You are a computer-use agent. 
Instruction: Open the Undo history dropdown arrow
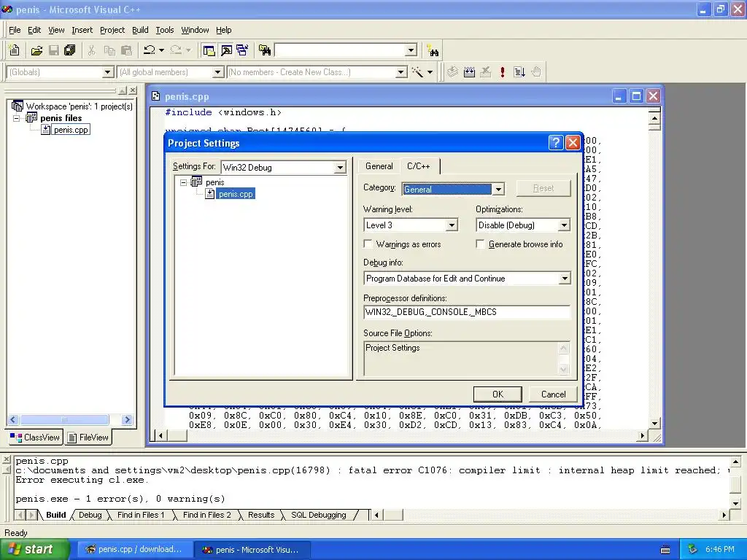point(161,50)
